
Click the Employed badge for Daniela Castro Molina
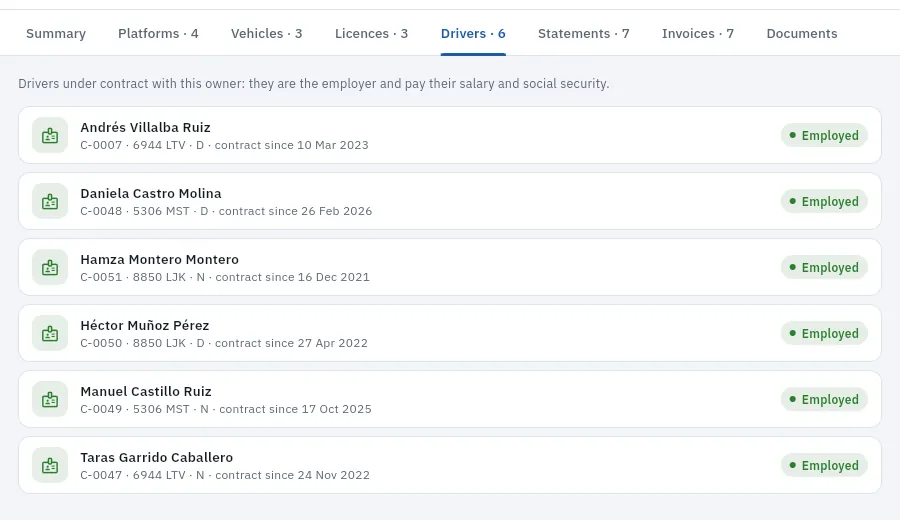point(824,201)
